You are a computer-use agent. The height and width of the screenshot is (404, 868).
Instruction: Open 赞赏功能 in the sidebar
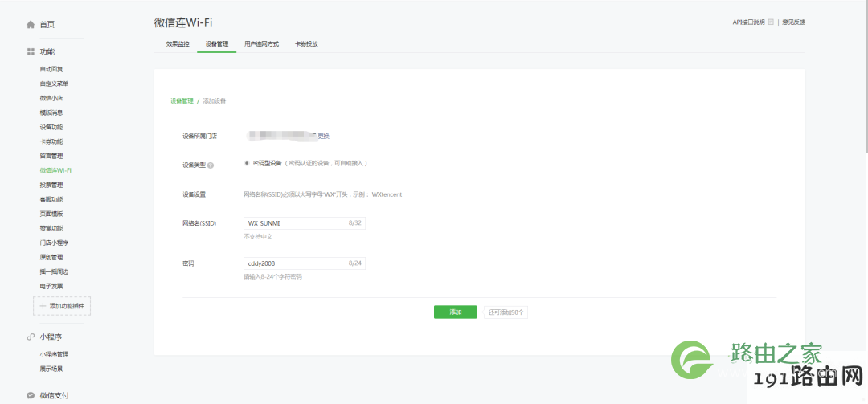pos(51,228)
